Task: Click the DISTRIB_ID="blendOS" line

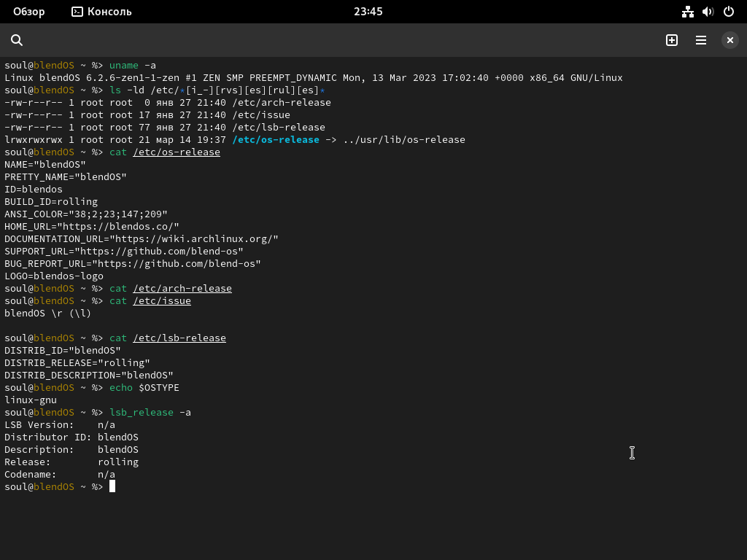Action: (63, 350)
